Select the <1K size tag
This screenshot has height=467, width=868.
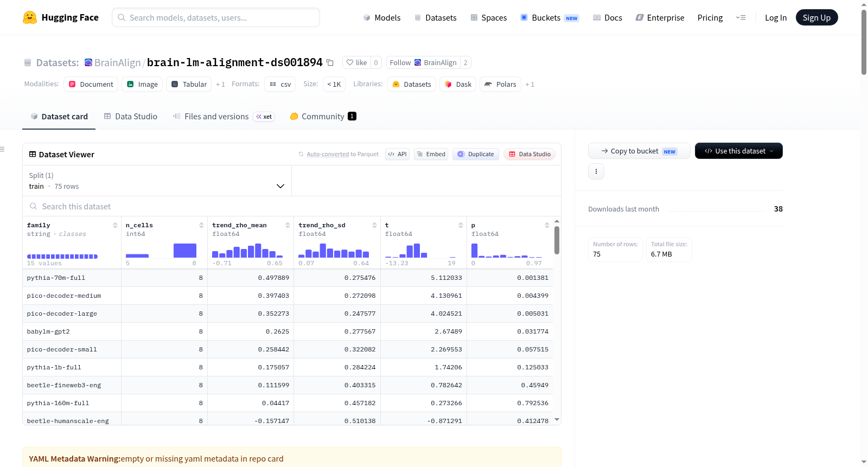click(334, 84)
